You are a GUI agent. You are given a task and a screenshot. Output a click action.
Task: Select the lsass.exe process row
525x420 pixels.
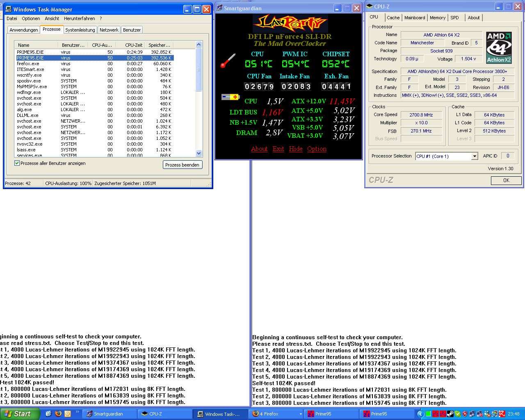click(94, 150)
